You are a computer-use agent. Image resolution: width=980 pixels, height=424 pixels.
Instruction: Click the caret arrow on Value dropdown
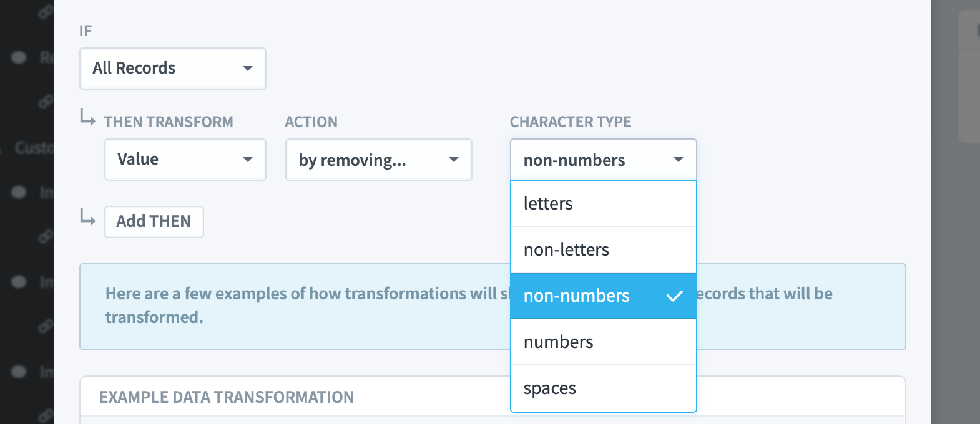point(248,160)
